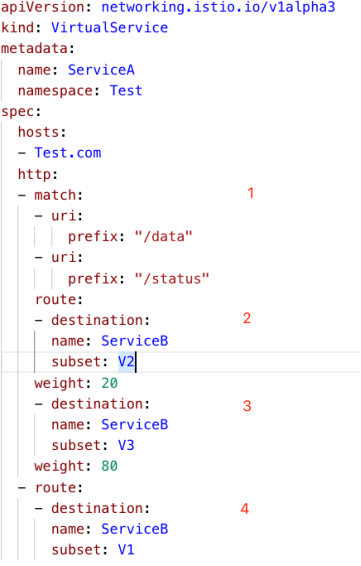This screenshot has width=361, height=566.
Task: Click the red annotation number 3
Action: point(247,406)
